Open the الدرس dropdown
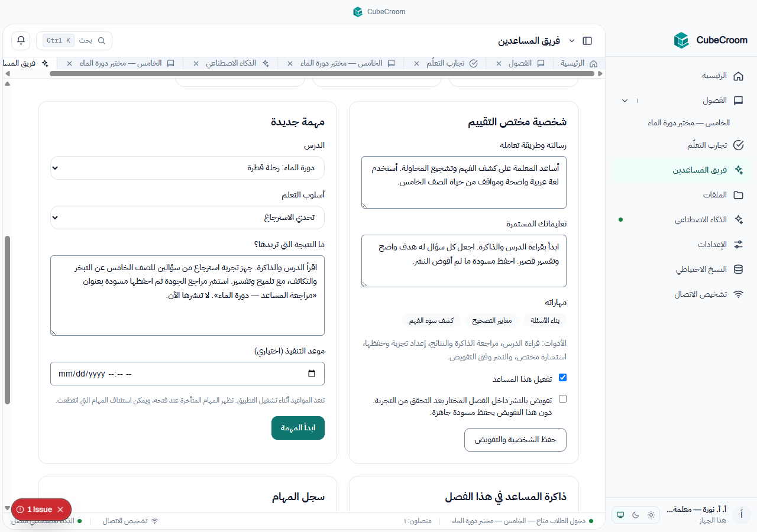This screenshot has height=532, width=757. (187, 168)
